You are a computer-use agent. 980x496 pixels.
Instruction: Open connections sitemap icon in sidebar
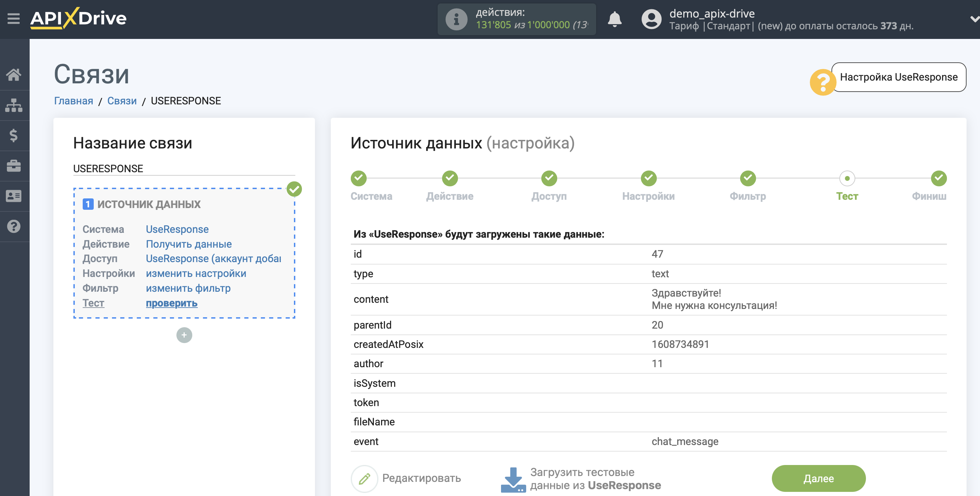14,105
